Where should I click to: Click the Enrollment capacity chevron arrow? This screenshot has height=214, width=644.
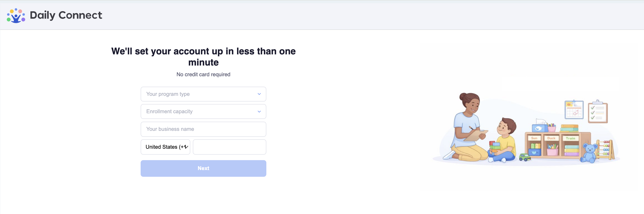(x=259, y=112)
